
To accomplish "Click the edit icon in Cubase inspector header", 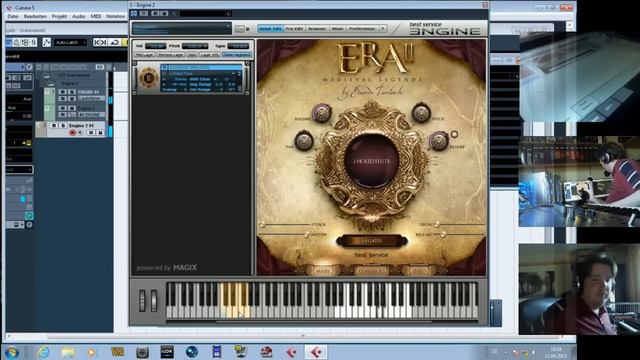I will [x=29, y=67].
